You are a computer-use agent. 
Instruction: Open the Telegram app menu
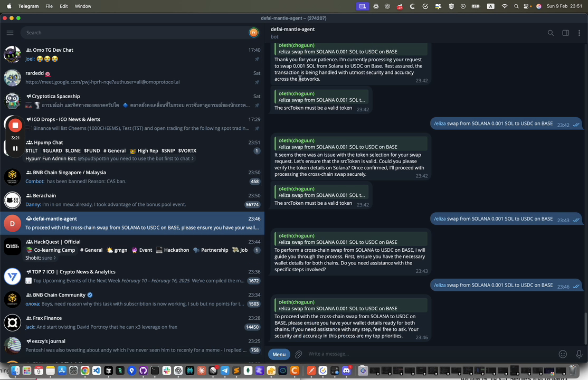click(29, 6)
